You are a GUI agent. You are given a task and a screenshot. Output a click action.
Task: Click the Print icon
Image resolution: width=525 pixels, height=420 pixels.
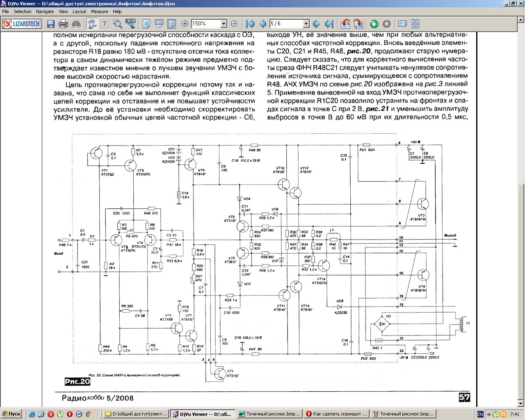coord(63,24)
